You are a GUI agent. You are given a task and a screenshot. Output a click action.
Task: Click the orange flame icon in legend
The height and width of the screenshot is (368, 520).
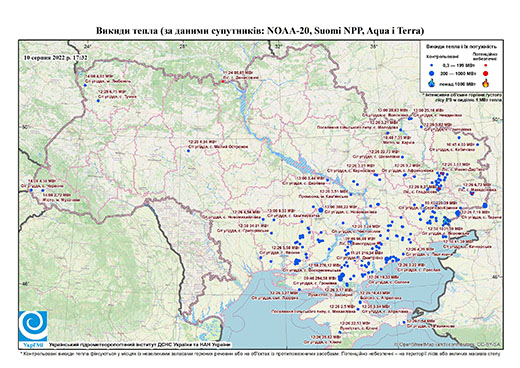pyautogui.click(x=486, y=83)
